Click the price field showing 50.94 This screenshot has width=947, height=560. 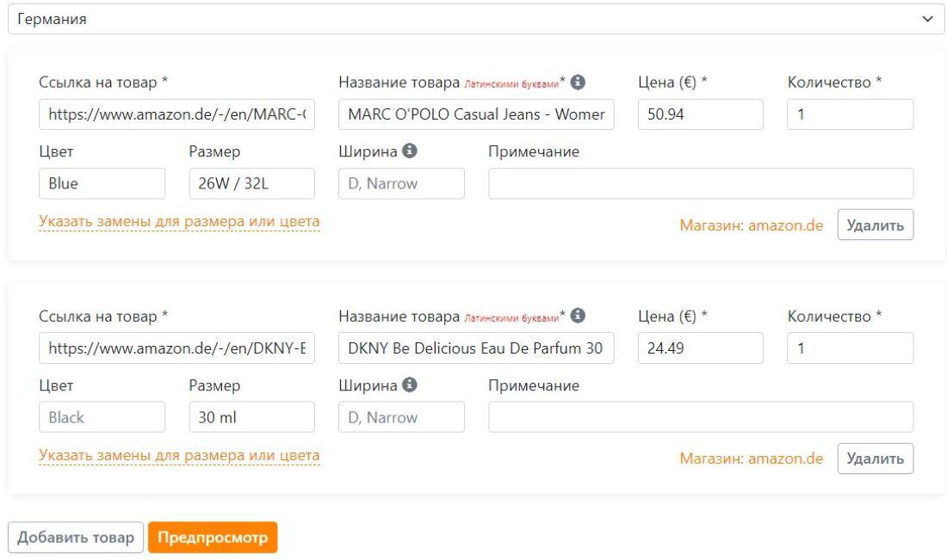[700, 114]
